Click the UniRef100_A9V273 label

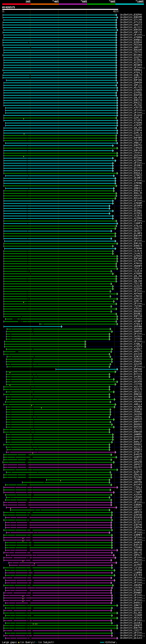tap(131, 351)
